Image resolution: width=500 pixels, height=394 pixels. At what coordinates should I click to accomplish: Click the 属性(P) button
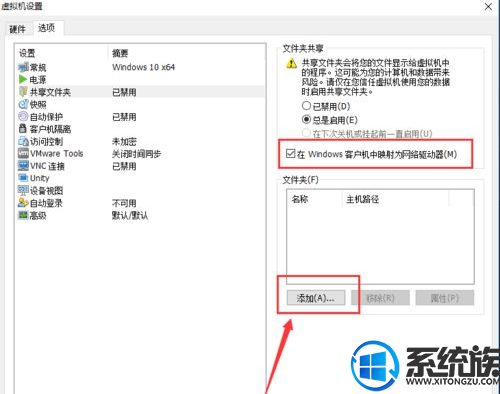coord(445,298)
